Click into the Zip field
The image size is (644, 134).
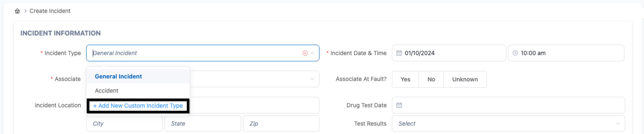(x=281, y=124)
